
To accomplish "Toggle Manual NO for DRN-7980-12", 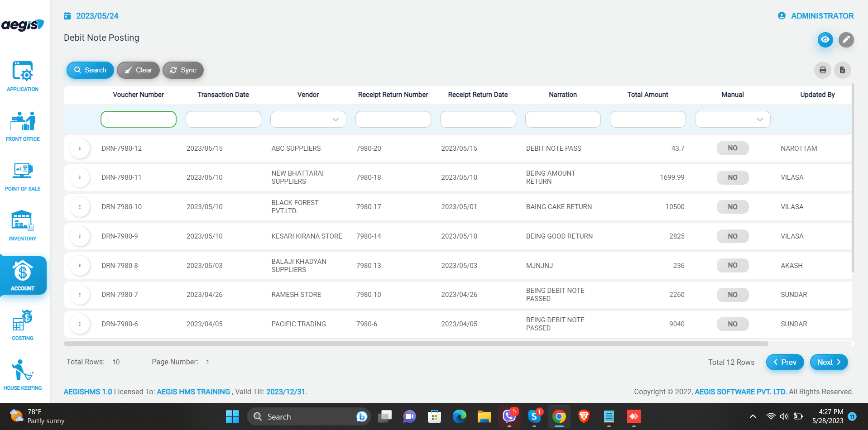I will [x=733, y=148].
